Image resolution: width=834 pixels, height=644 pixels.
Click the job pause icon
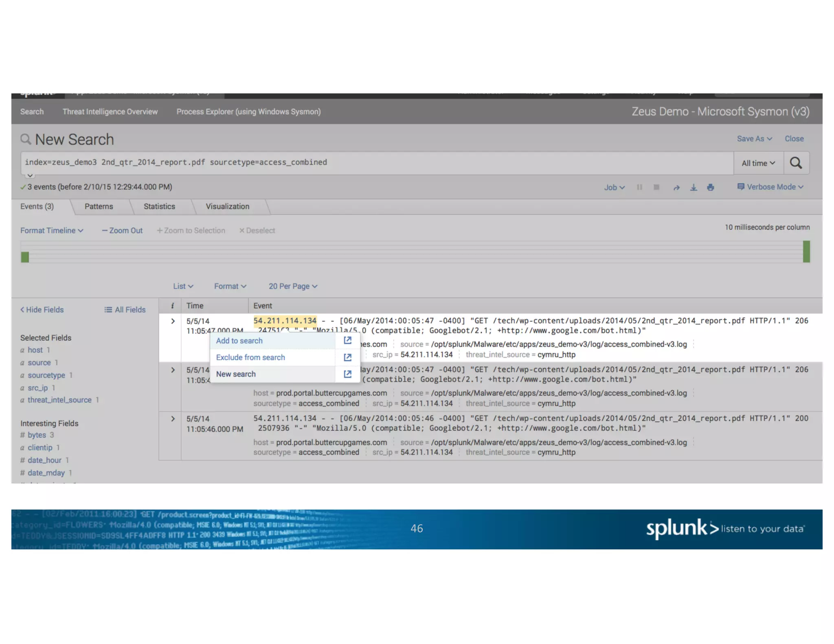coord(639,187)
